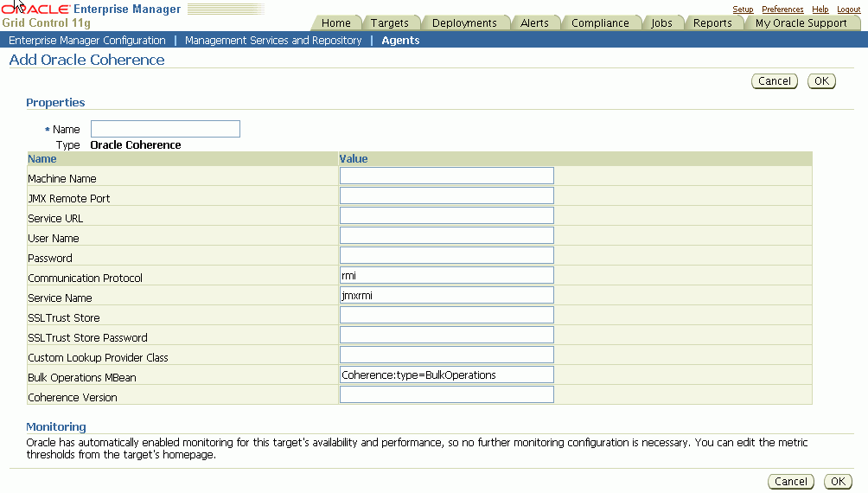This screenshot has width=868, height=493.
Task: Click the top OK button
Action: click(821, 81)
